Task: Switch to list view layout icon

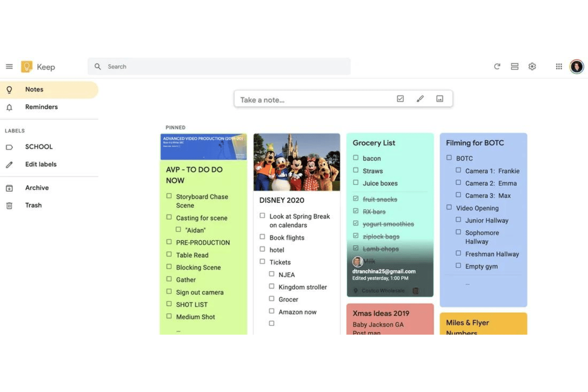Action: (514, 66)
